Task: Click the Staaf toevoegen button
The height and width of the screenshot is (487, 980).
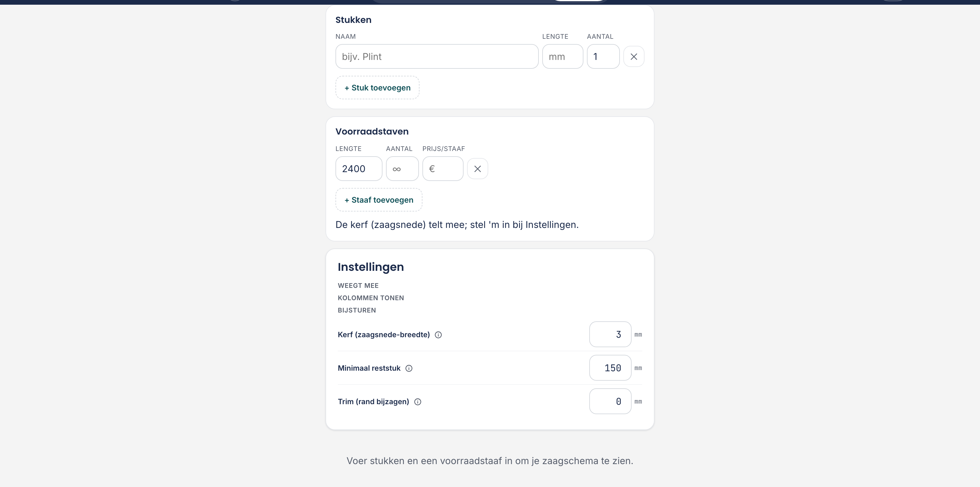Action: [379, 200]
